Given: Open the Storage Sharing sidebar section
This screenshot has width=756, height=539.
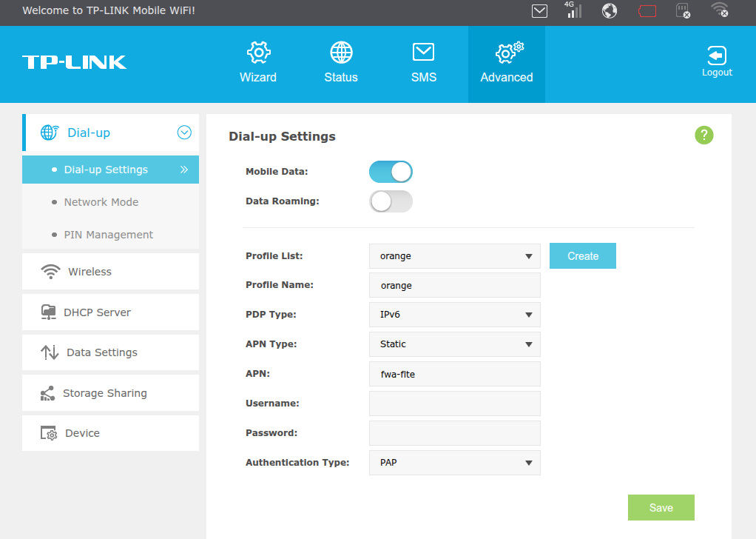Looking at the screenshot, I should pos(110,393).
